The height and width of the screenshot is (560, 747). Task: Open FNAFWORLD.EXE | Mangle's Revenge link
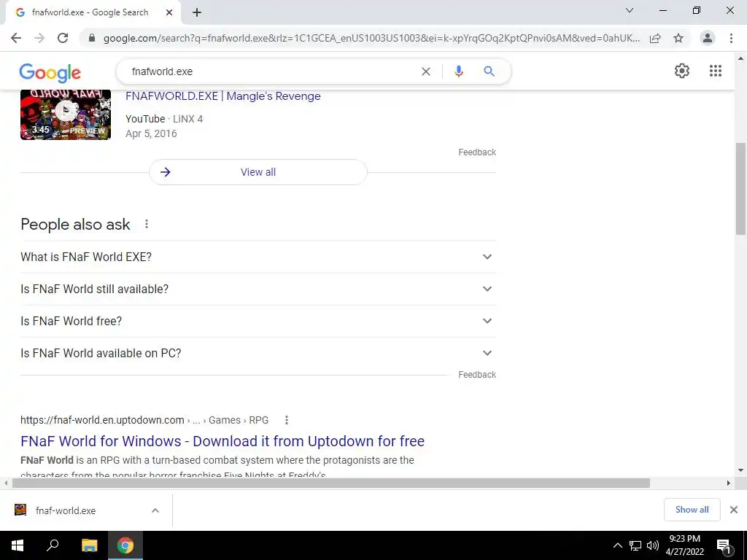pyautogui.click(x=223, y=96)
